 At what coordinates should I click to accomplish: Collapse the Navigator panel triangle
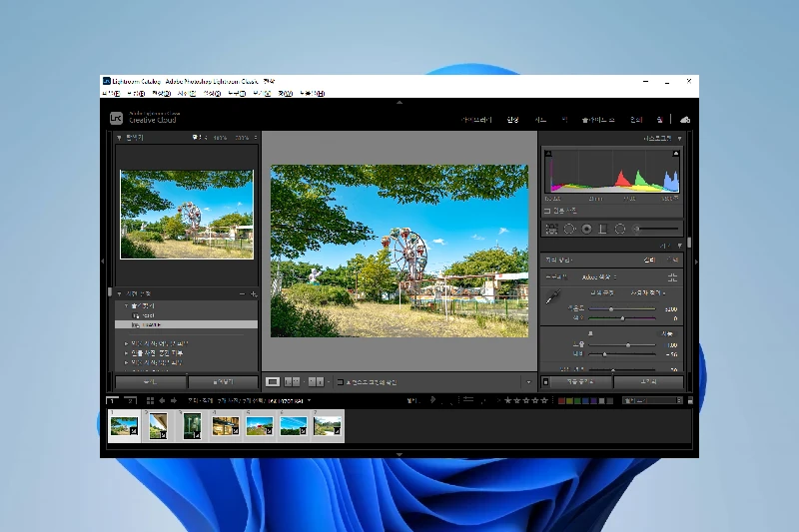click(x=119, y=138)
